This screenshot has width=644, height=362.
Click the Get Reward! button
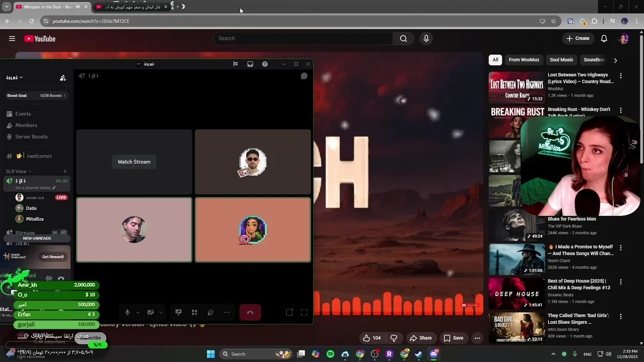pos(53,257)
